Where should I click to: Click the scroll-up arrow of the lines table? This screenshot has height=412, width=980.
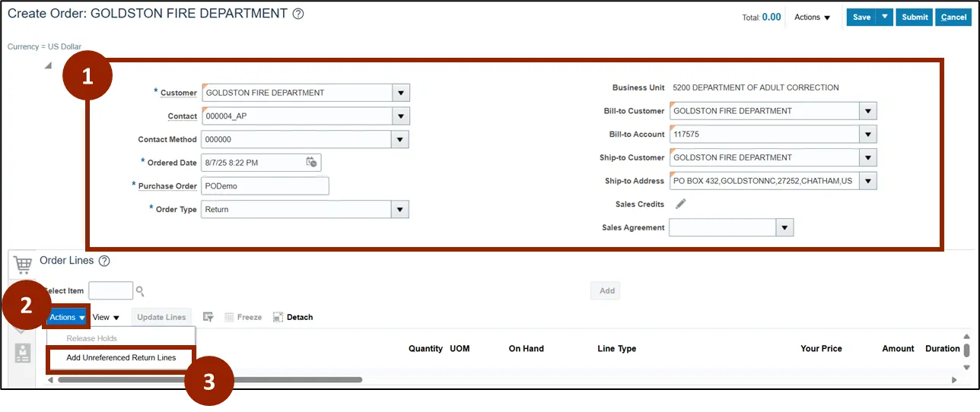[x=966, y=335]
